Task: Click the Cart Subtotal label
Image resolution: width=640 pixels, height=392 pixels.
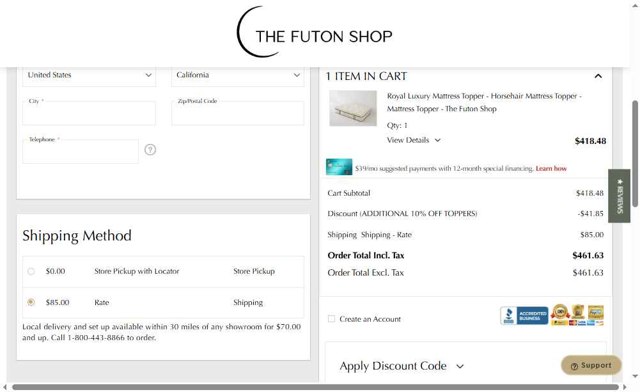Action: (349, 193)
